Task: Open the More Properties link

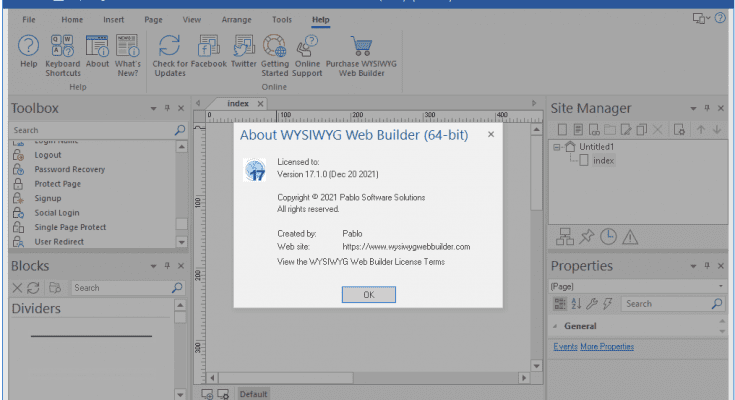Action: (x=607, y=347)
